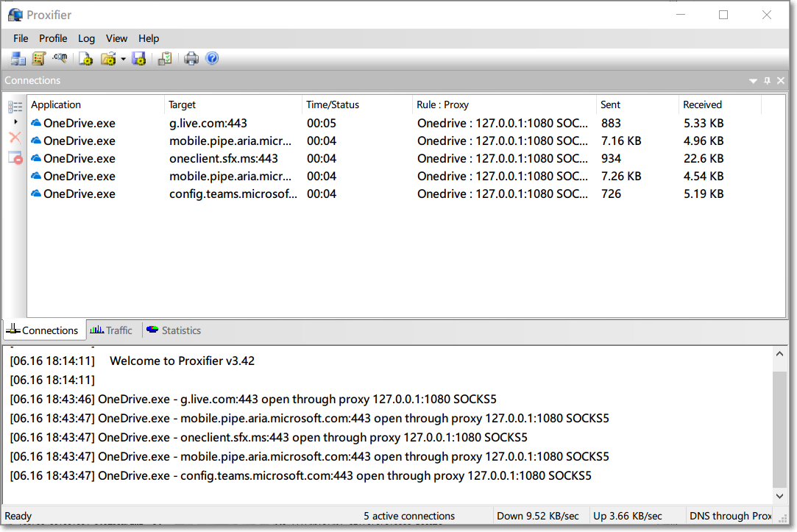Click the printer toolbar icon
The height and width of the screenshot is (532, 797).
pos(191,59)
